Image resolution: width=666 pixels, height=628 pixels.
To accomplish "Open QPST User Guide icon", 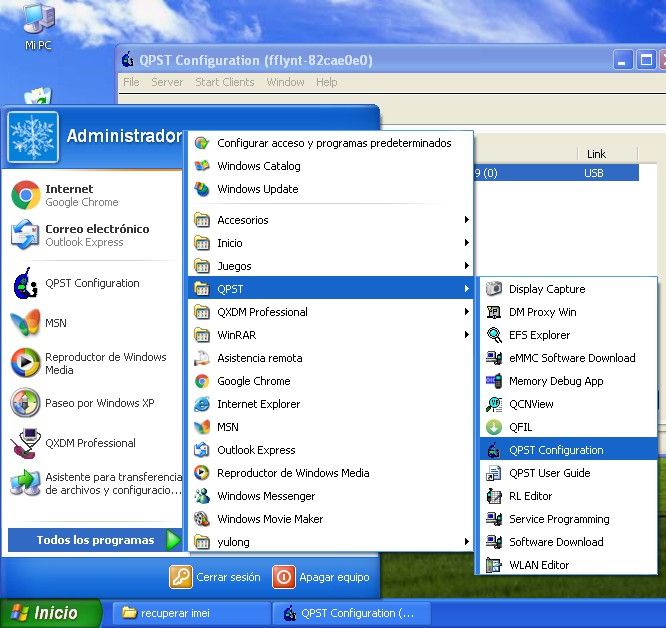I will [x=494, y=473].
